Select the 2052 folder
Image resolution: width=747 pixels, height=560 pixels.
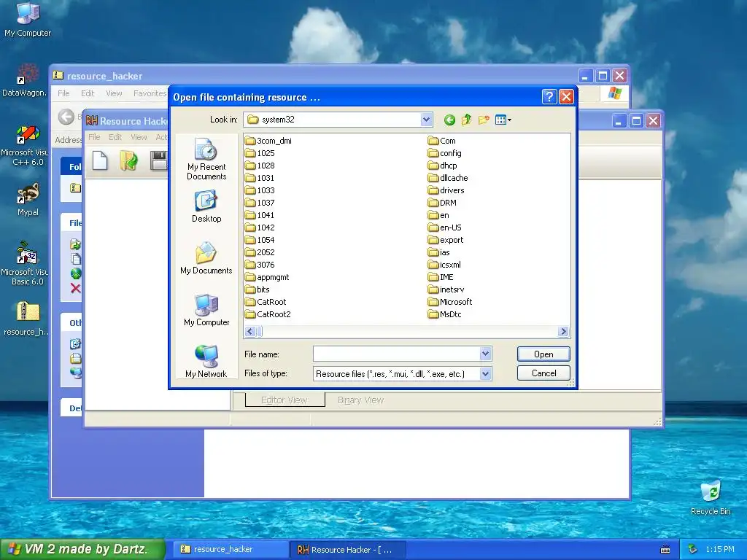coord(260,252)
